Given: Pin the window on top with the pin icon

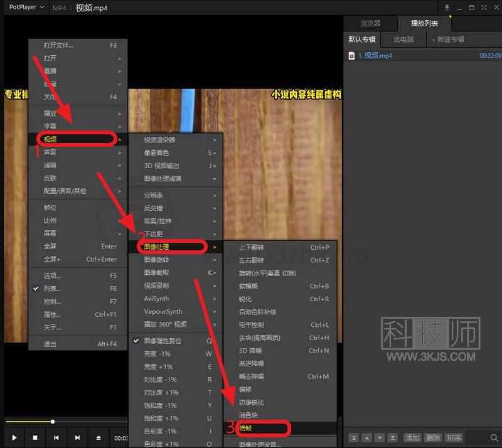Looking at the screenshot, I should [x=447, y=8].
